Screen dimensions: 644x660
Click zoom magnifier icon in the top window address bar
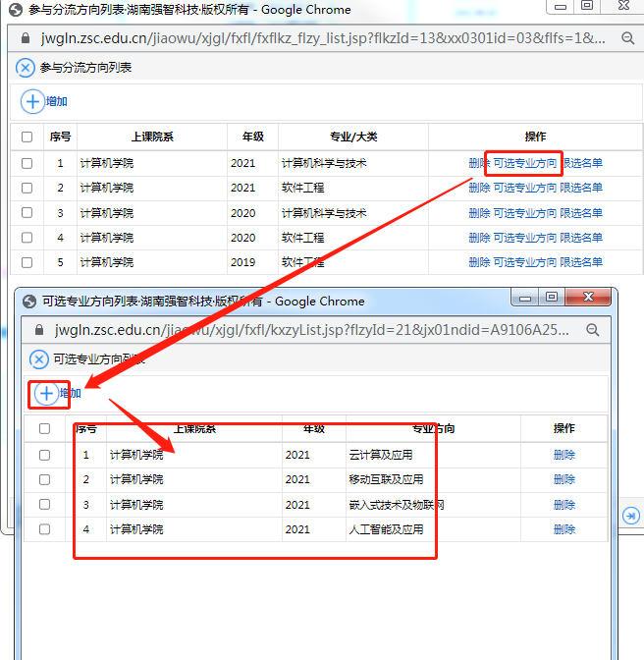click(x=628, y=38)
